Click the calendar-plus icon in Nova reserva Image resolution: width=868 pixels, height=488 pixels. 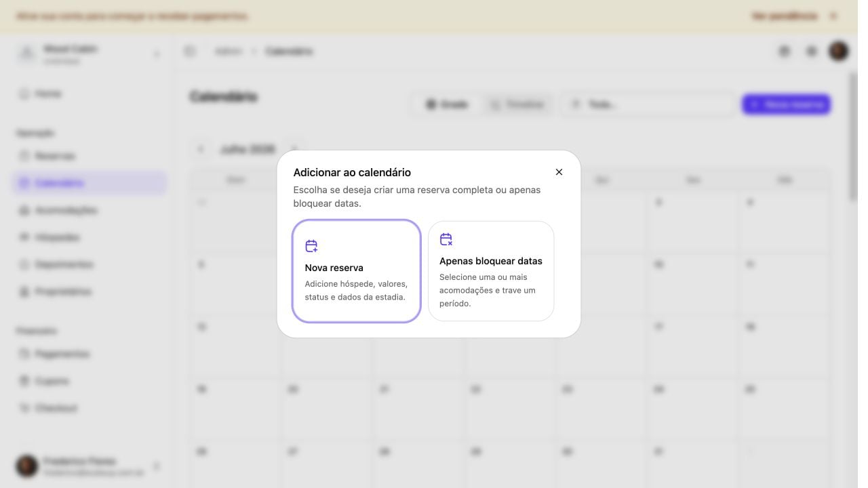(x=311, y=246)
